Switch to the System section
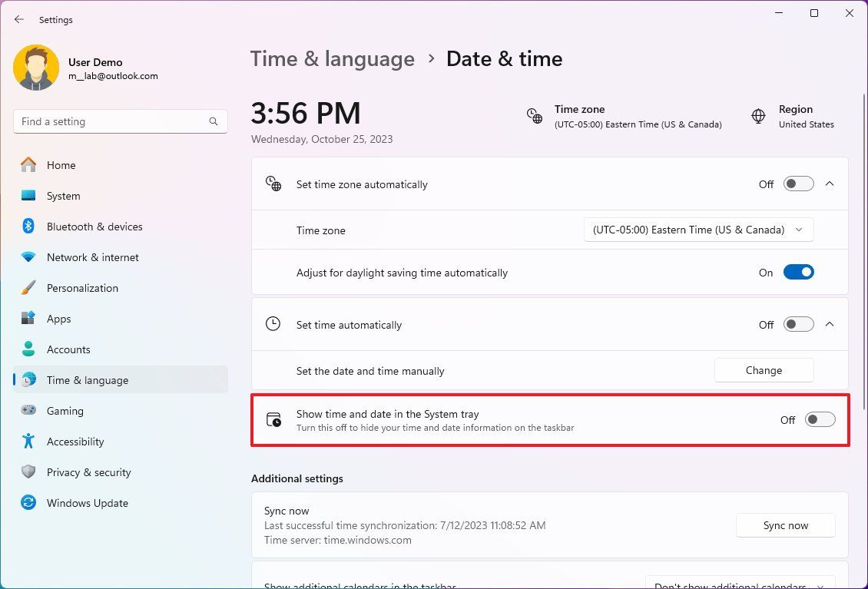This screenshot has width=868, height=589. (28, 196)
